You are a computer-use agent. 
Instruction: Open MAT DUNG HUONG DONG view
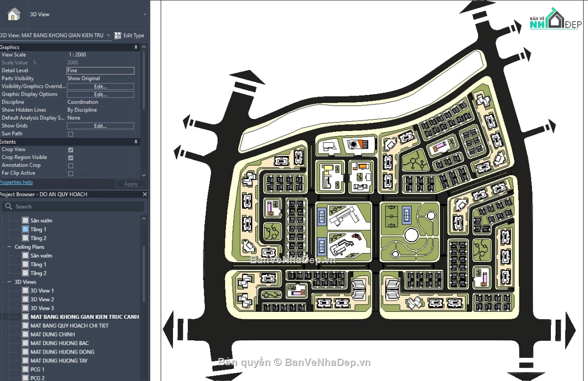pos(62,352)
